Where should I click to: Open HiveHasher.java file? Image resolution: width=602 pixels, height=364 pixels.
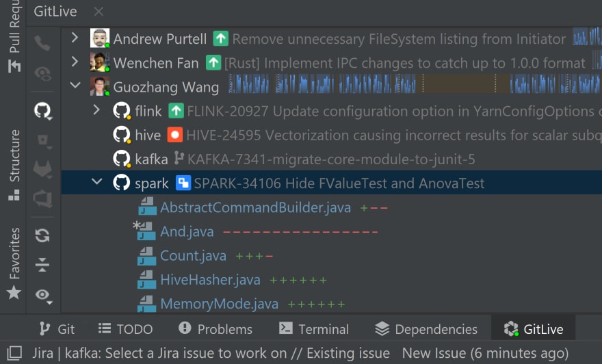(210, 280)
